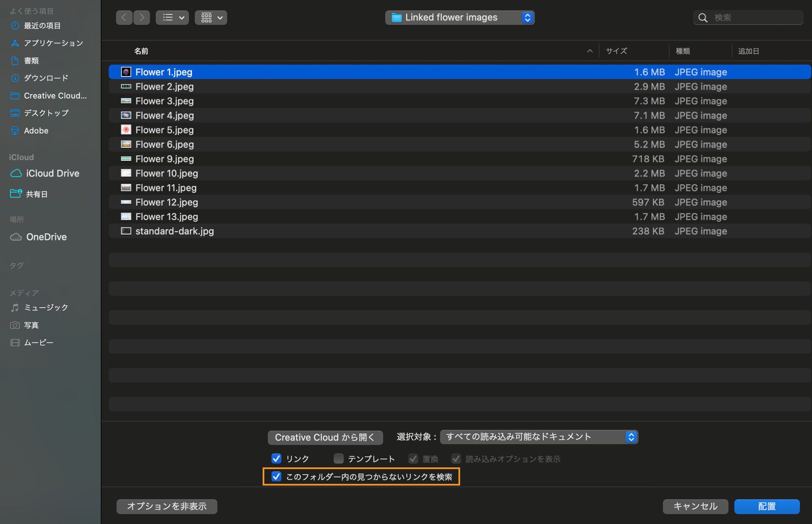Toggle the missing links search checkbox

click(x=276, y=477)
